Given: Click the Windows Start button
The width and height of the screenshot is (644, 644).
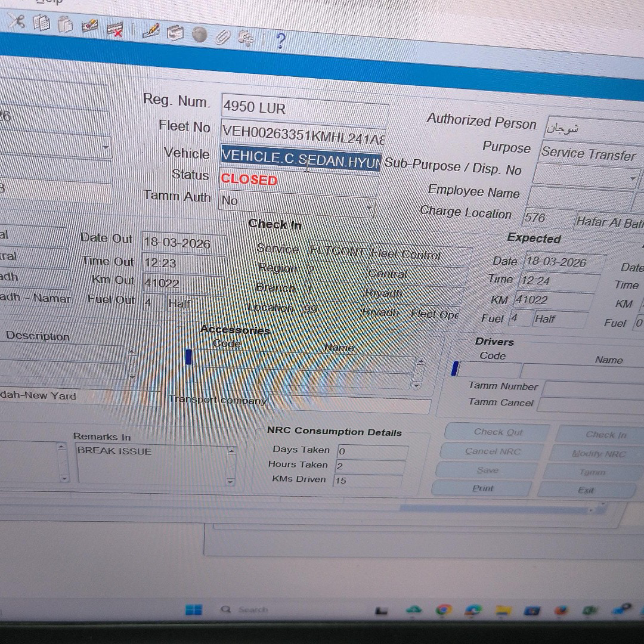Looking at the screenshot, I should click(193, 609).
